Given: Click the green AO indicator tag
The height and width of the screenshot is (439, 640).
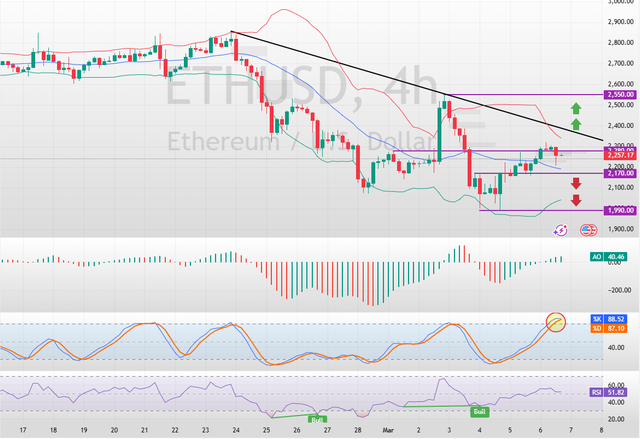Looking at the screenshot, I should pos(596,257).
